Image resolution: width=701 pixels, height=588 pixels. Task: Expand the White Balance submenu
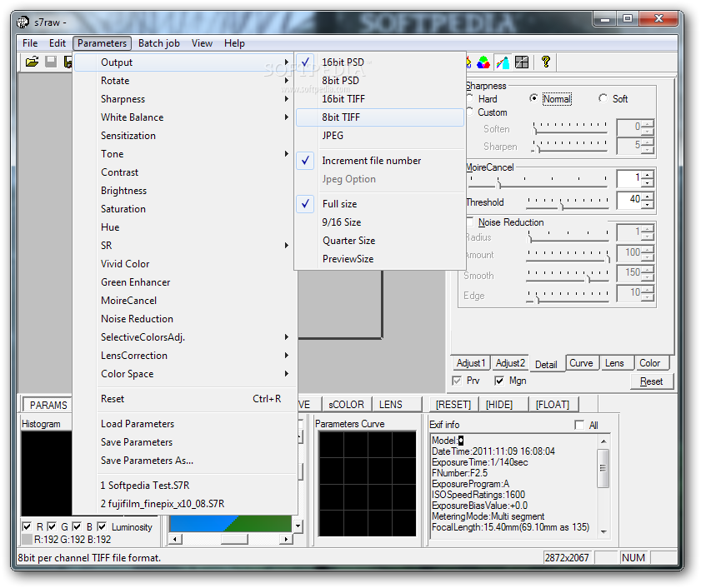tap(185, 117)
